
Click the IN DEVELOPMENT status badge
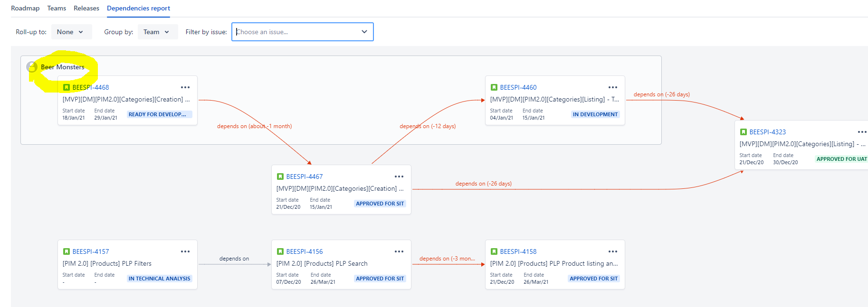[x=595, y=114]
